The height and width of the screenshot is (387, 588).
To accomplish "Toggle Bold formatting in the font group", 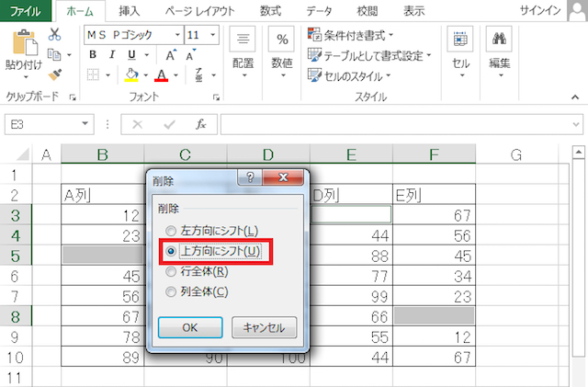I will (93, 55).
